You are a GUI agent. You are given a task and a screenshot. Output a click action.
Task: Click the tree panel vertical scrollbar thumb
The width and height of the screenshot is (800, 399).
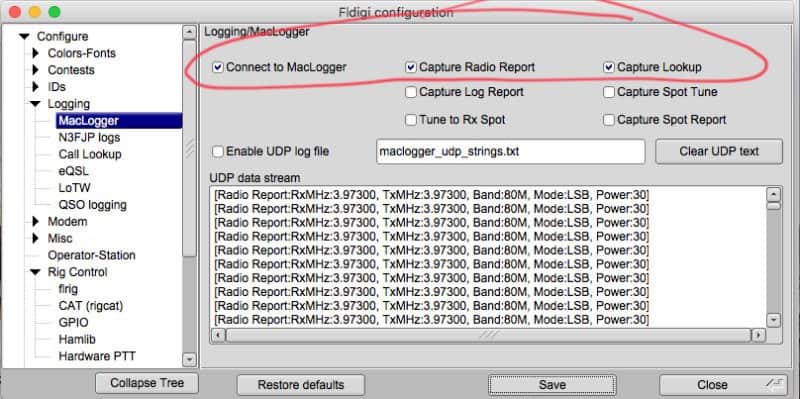pyautogui.click(x=189, y=148)
